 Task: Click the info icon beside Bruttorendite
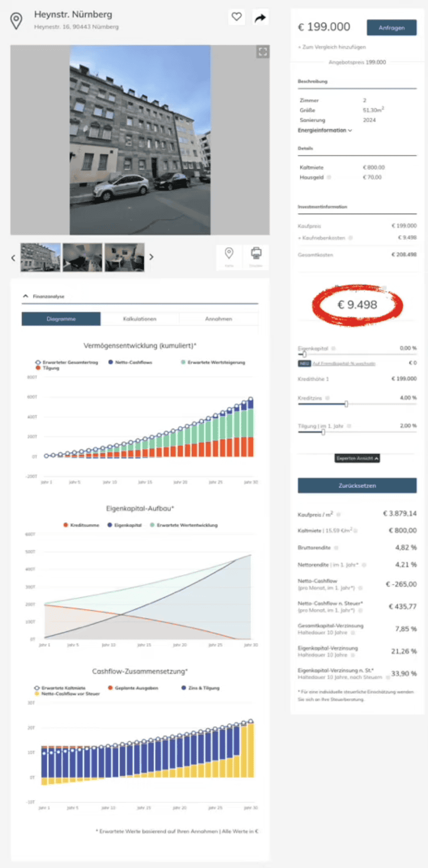(x=336, y=548)
